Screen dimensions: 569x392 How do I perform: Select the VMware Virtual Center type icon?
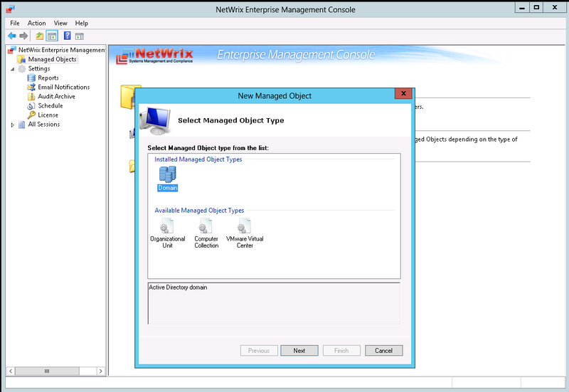245,226
